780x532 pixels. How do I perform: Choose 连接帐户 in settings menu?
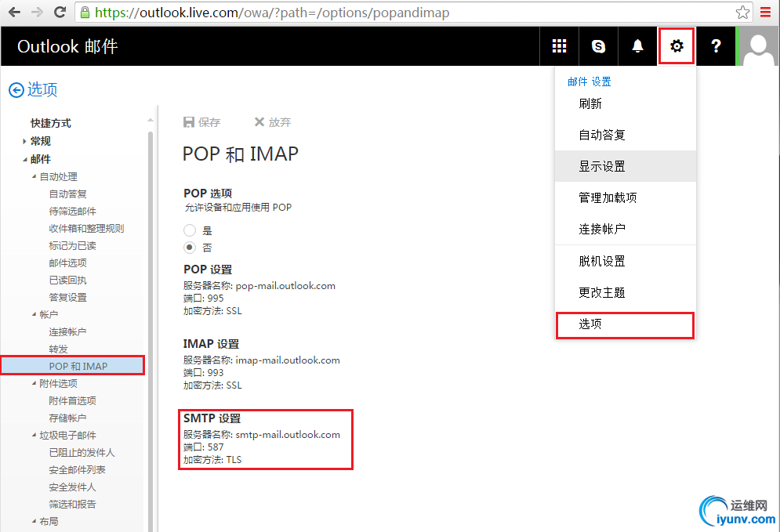coord(626,229)
